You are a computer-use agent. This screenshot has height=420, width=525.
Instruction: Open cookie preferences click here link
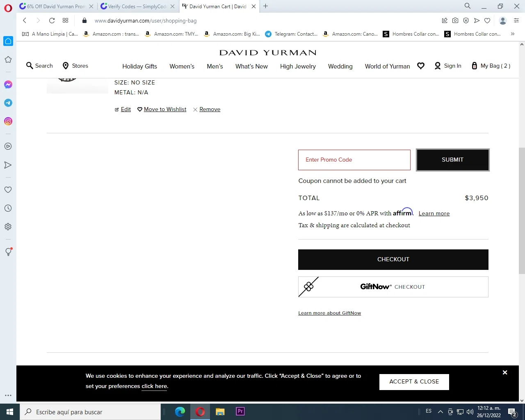tap(154, 386)
